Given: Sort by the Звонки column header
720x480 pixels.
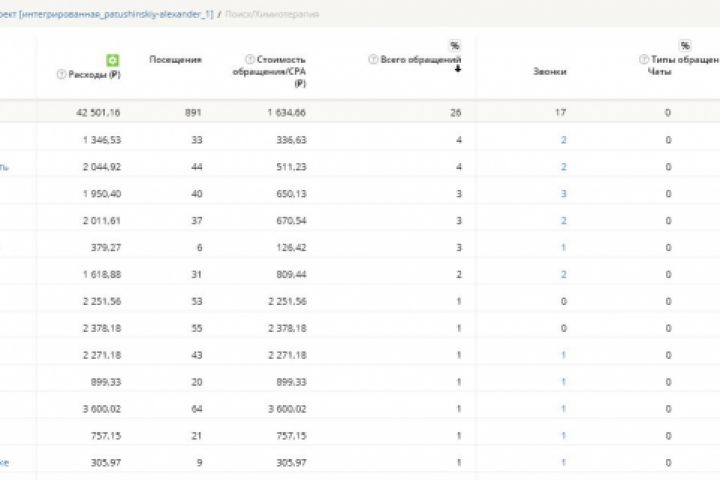Looking at the screenshot, I should [550, 72].
